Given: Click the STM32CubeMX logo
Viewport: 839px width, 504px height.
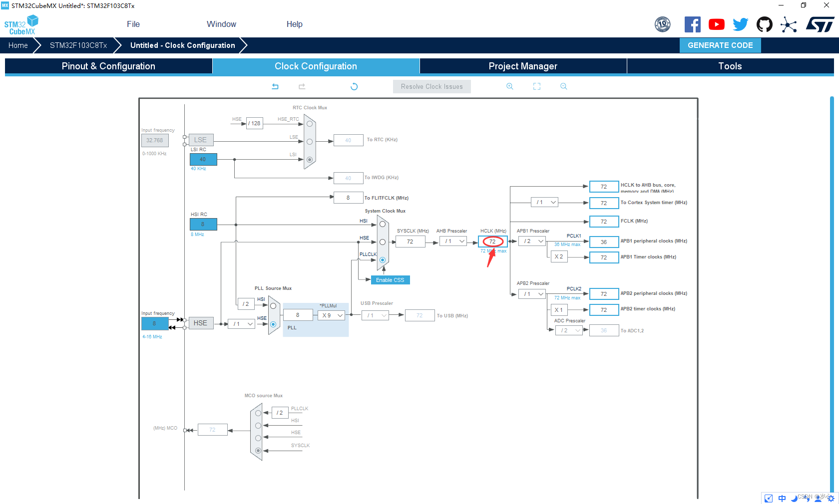Looking at the screenshot, I should pos(21,25).
